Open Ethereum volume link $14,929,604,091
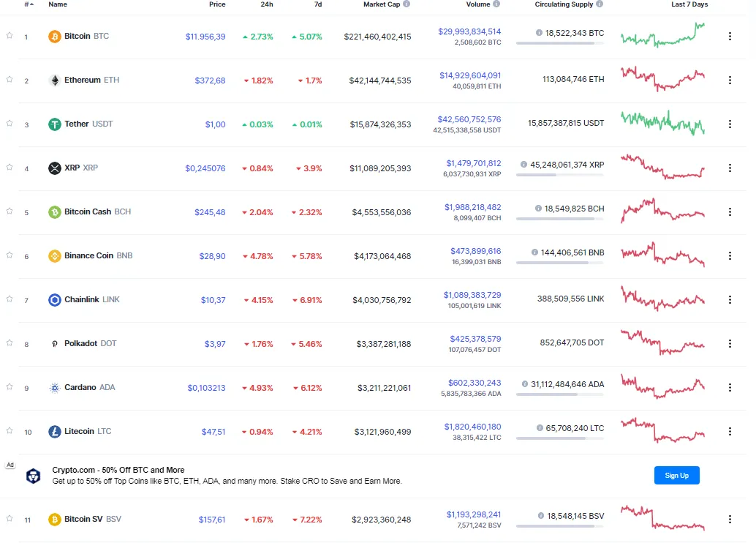Viewport: 756px width, 543px height. (470, 75)
